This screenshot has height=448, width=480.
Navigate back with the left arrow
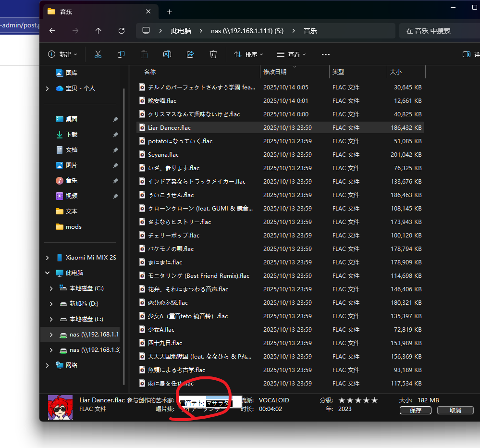(52, 31)
